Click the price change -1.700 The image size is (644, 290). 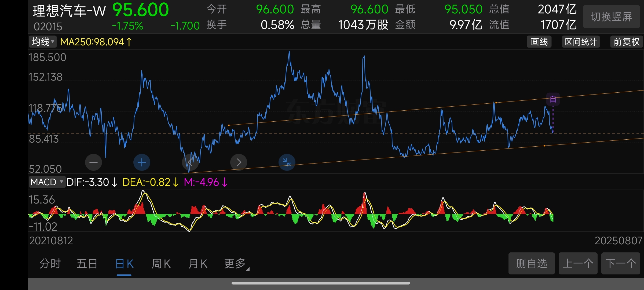point(185,26)
